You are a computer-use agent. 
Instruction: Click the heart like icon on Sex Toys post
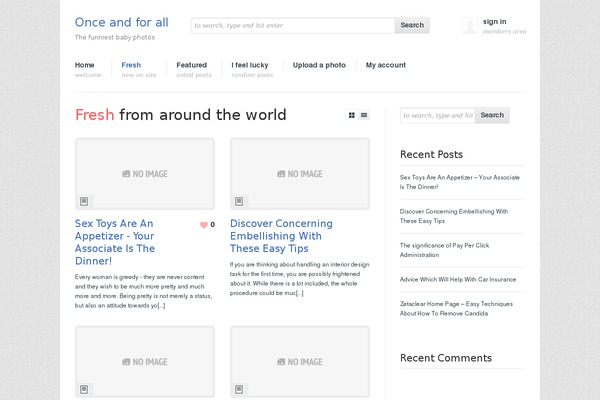click(204, 225)
